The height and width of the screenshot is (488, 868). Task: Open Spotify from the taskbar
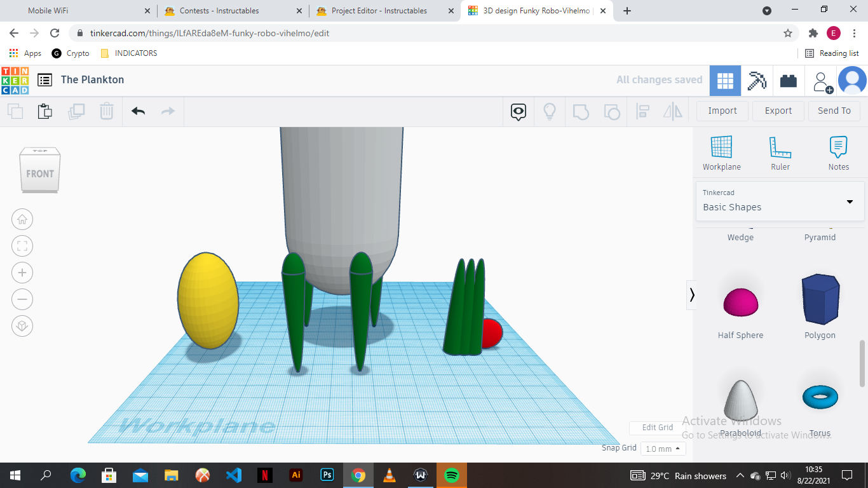[x=452, y=475]
